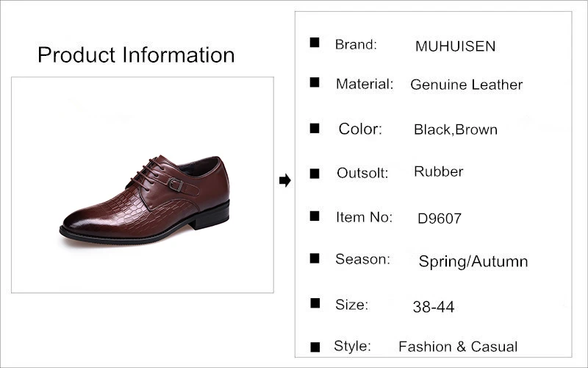This screenshot has height=368, width=588.
Task: Click the square bullet beside Season
Action: pos(315,258)
